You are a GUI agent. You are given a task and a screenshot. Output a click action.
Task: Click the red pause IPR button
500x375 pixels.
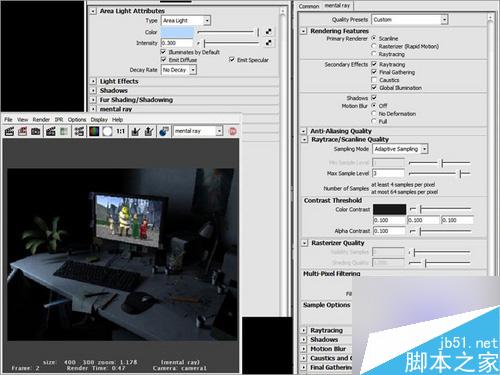pos(233,131)
